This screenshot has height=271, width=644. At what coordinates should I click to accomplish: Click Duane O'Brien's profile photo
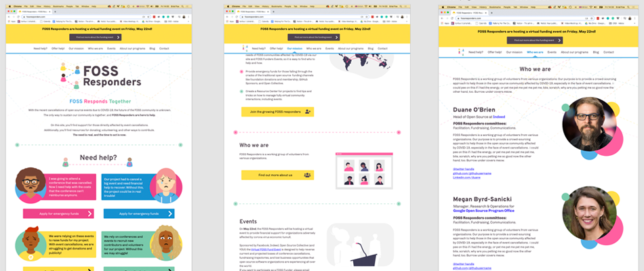pos(590,124)
